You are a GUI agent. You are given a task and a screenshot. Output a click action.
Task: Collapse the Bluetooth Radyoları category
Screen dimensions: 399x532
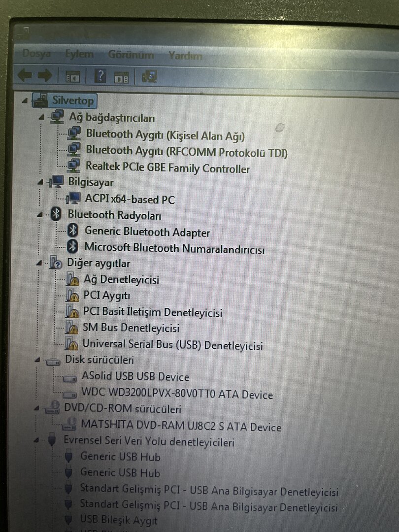pos(40,214)
